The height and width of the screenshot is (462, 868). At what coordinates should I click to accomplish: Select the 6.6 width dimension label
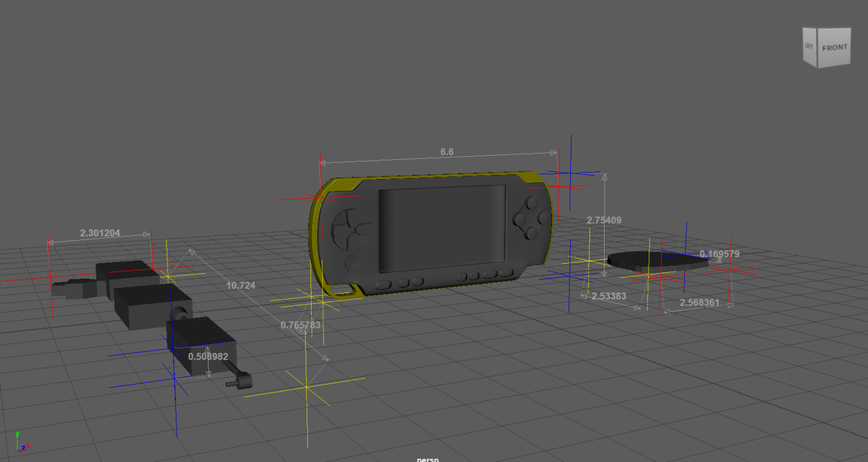click(x=447, y=152)
